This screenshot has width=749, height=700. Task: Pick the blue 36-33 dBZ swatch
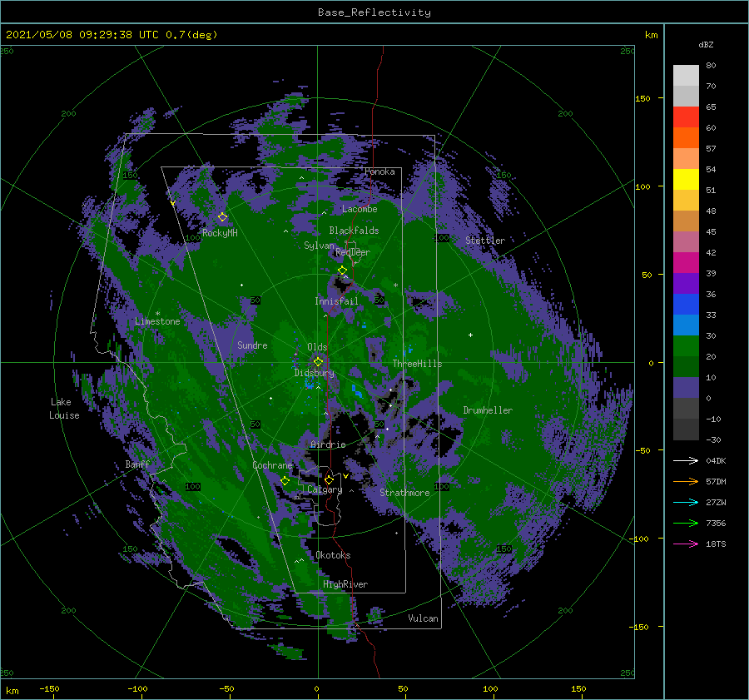(x=686, y=305)
